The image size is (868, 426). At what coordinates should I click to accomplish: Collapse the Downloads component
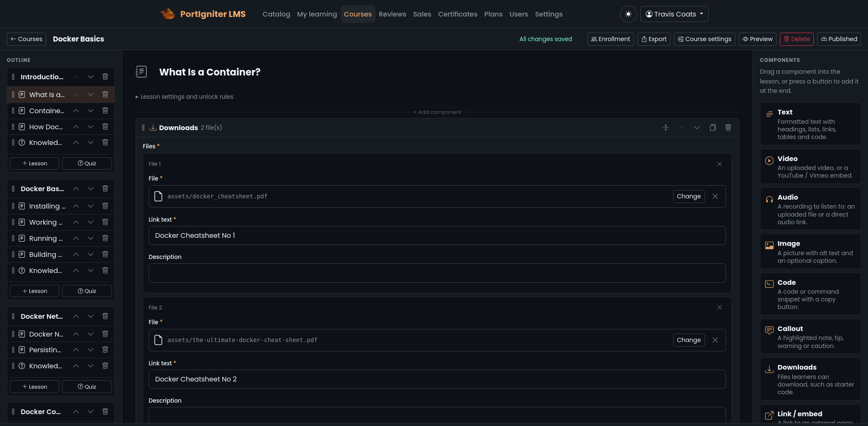pos(666,128)
